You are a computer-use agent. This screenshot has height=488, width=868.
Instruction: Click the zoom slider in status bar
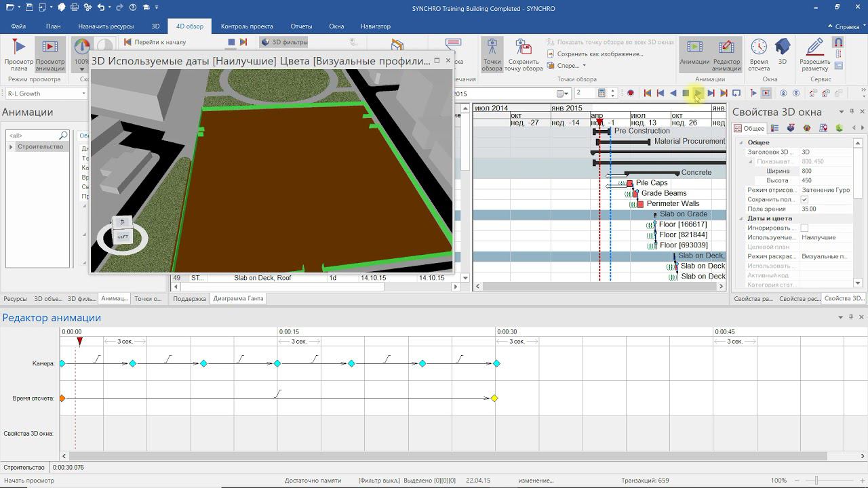coord(816,481)
